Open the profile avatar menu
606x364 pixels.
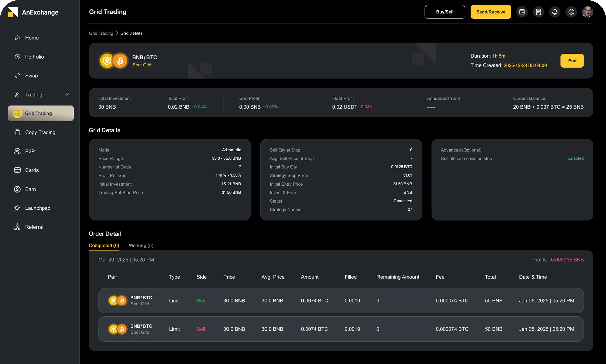pos(588,12)
